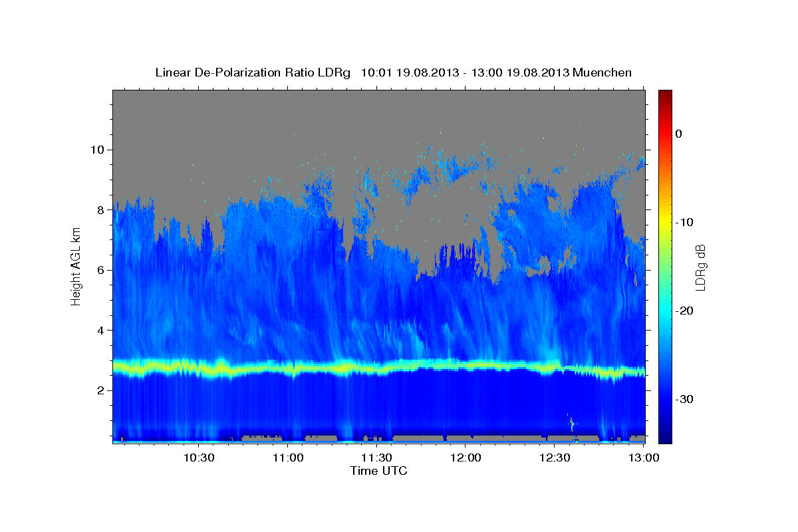Click the '13:00' time tick label
Screen dimensions: 798x532
[643, 458]
